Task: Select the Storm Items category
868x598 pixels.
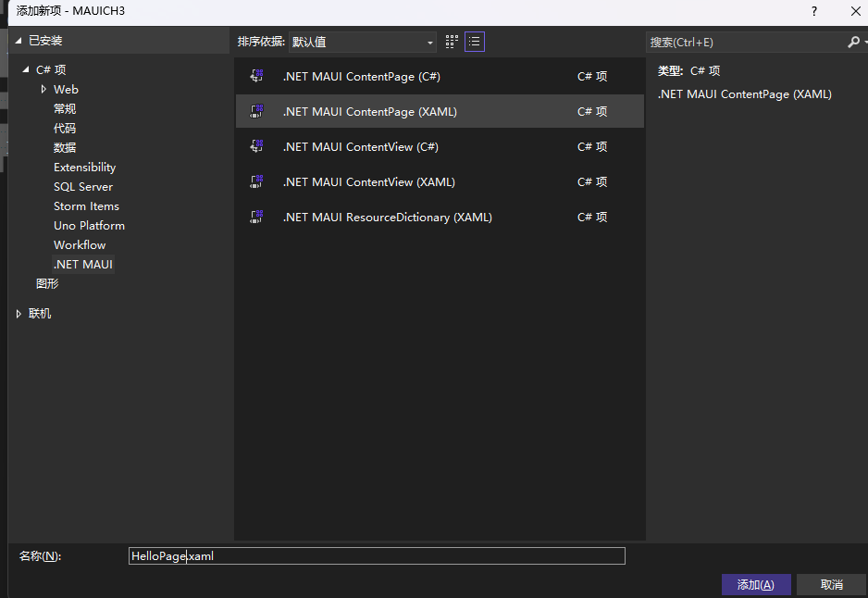Action: (x=86, y=206)
